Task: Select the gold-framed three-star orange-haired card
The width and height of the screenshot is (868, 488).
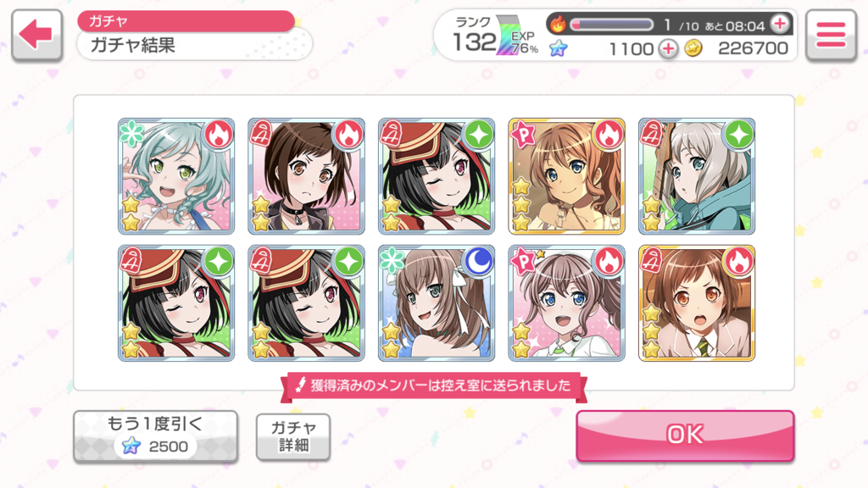Action: 566,176
